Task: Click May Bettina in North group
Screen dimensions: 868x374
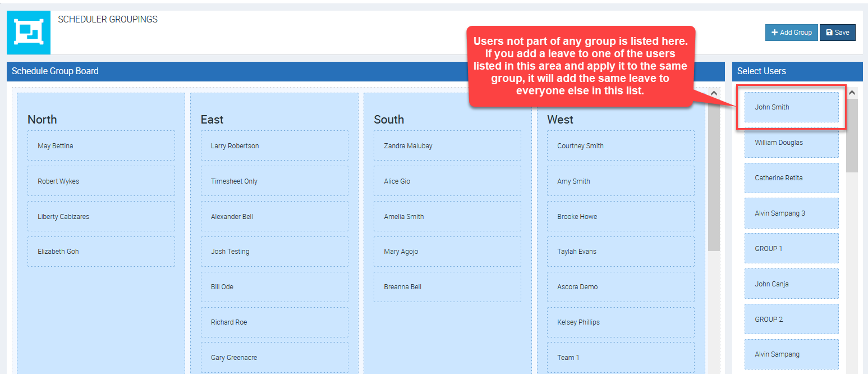Action: (101, 146)
